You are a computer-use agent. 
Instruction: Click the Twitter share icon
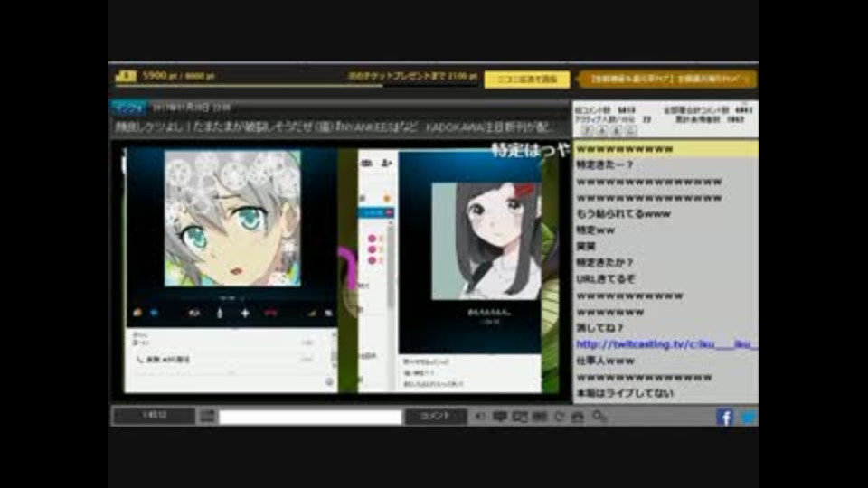point(749,417)
